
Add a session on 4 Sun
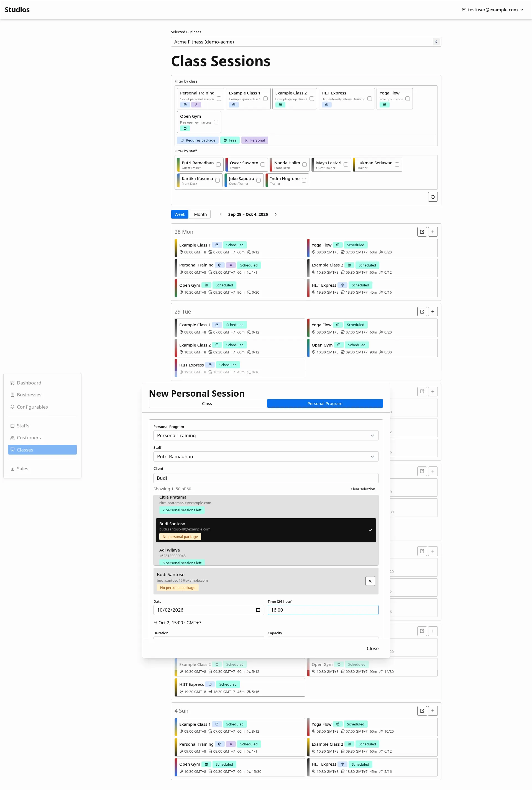[x=433, y=711]
